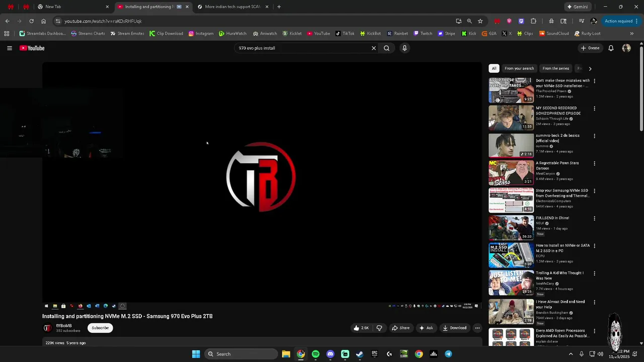This screenshot has height=362, width=644.
Task: Clear the YouTube search box text
Action: pos(374,48)
